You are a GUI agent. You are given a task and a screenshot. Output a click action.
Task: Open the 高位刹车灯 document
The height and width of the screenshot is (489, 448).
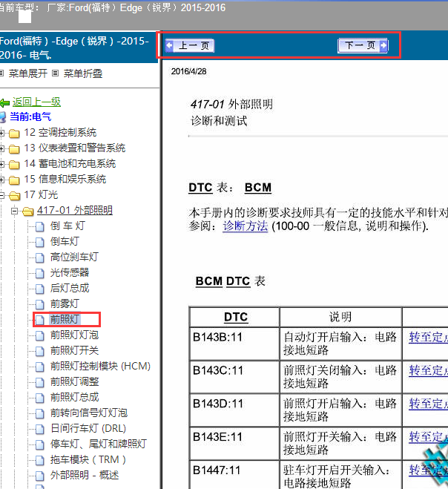click(74, 257)
